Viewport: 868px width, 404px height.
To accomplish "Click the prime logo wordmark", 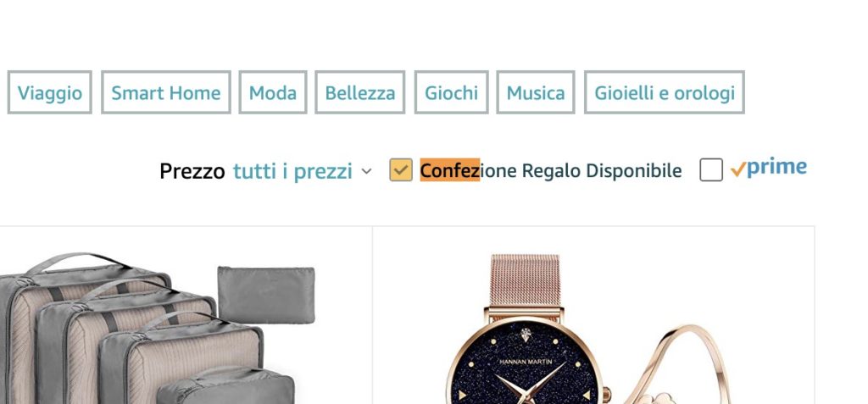I will [776, 167].
